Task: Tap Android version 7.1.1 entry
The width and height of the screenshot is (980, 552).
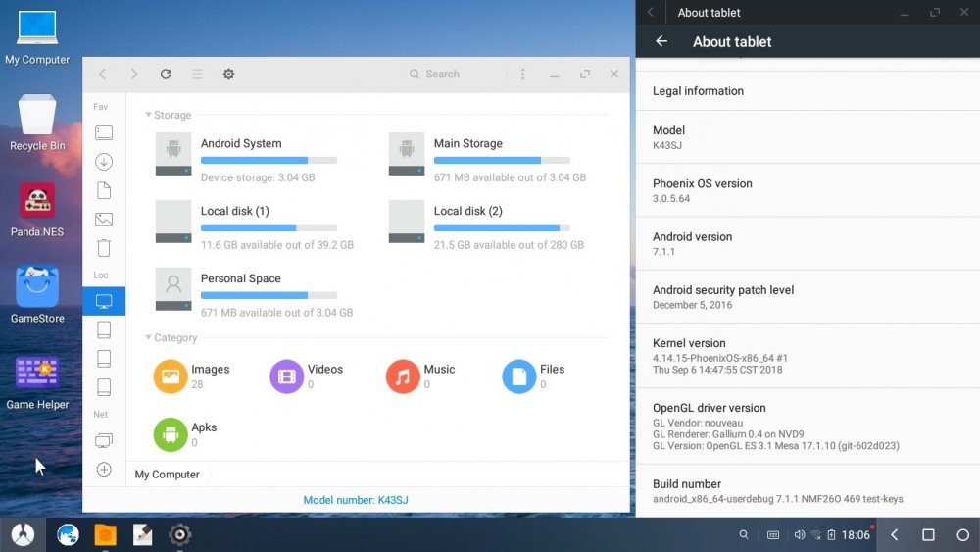Action: [x=808, y=244]
